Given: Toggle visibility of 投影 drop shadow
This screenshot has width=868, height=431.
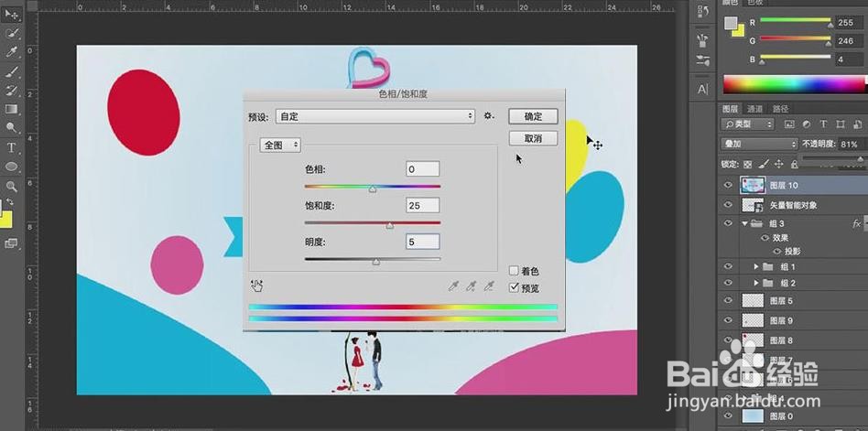Looking at the screenshot, I should [776, 251].
